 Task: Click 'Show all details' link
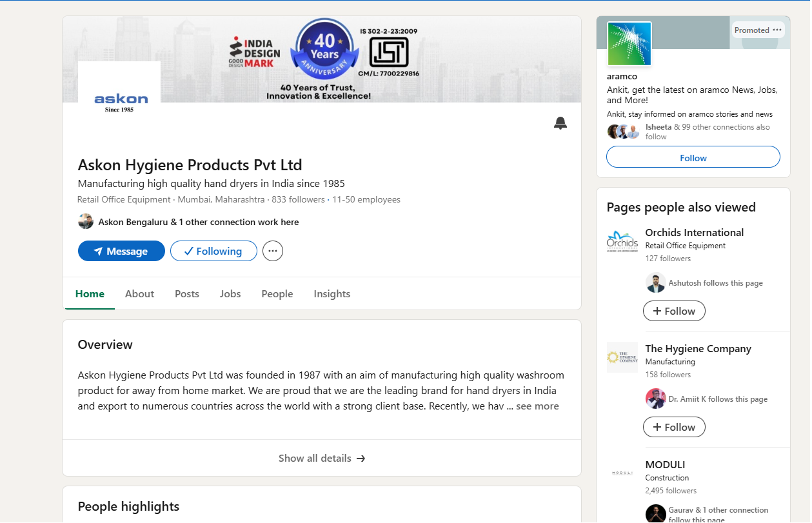(322, 459)
